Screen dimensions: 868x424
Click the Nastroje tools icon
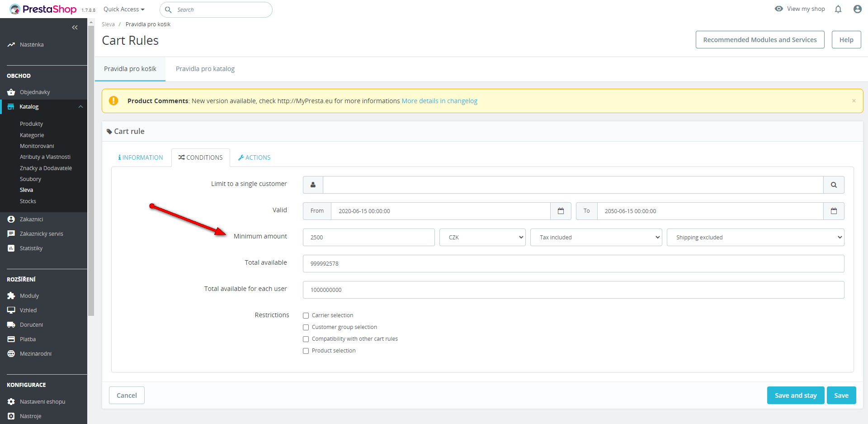click(11, 416)
